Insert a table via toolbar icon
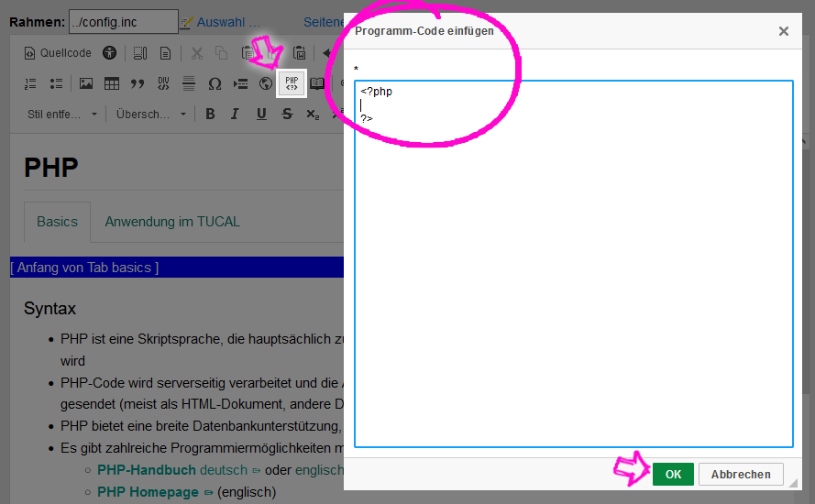 [x=112, y=83]
